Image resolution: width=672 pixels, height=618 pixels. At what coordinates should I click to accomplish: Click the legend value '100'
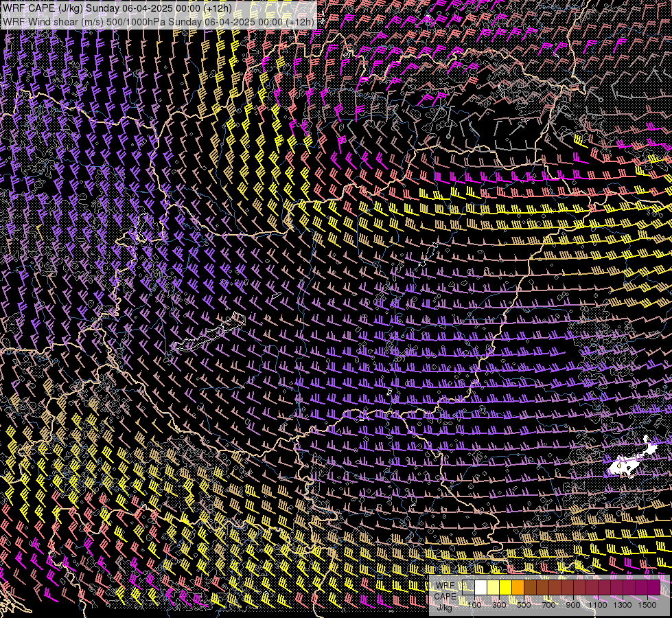pos(474,605)
